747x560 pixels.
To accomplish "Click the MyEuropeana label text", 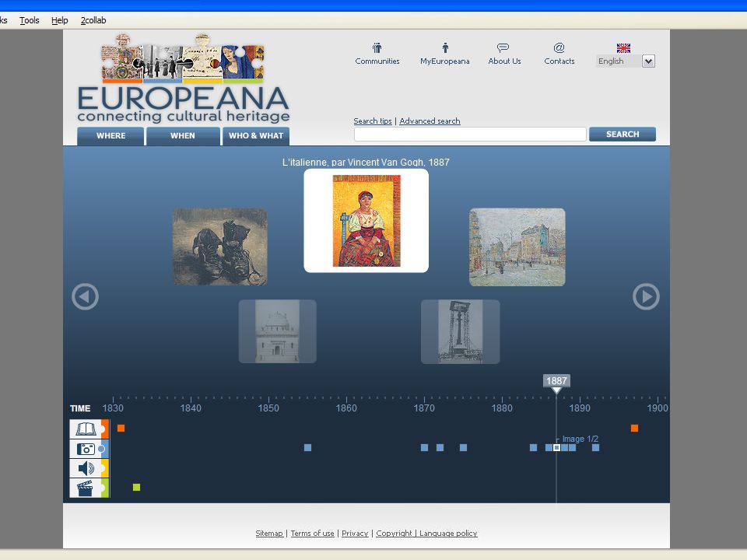I will 445,61.
